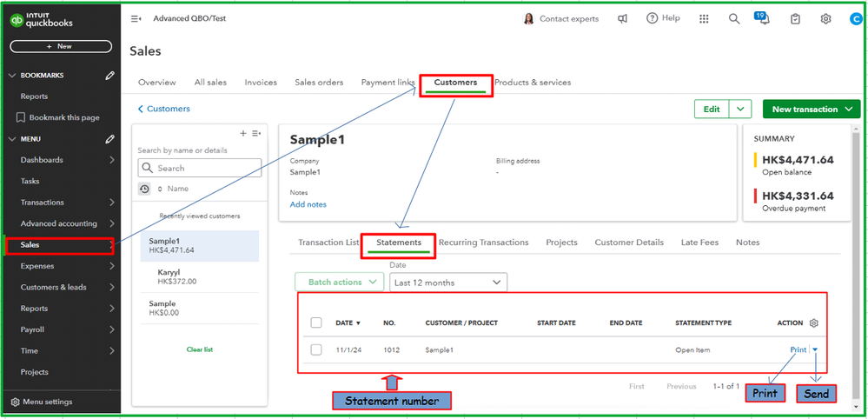Open the announcements megaphone icon
Image resolution: width=868 pixels, height=419 pixels.
(x=623, y=19)
